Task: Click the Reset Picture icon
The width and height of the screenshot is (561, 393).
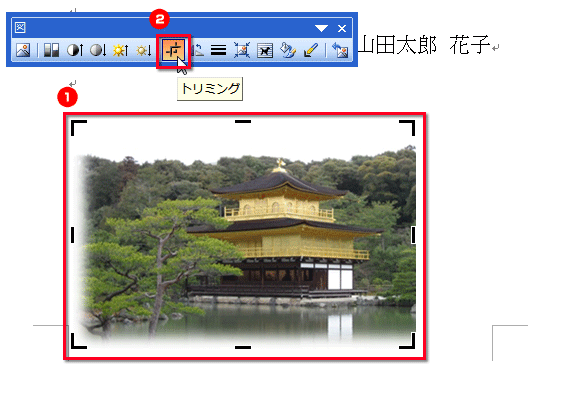Action: [340, 50]
